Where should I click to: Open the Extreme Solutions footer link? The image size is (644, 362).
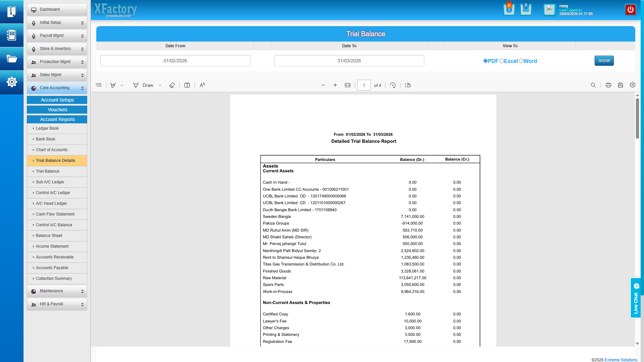point(621,360)
